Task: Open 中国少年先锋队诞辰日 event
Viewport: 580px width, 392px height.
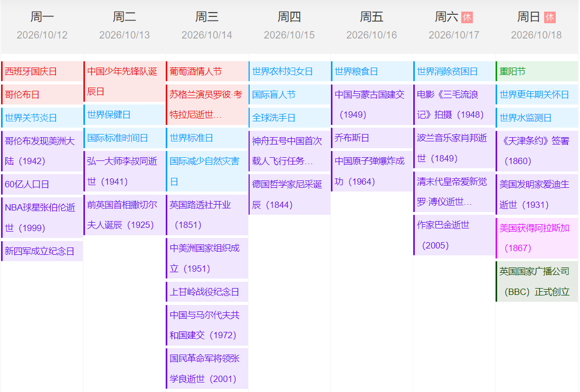Action: point(125,81)
